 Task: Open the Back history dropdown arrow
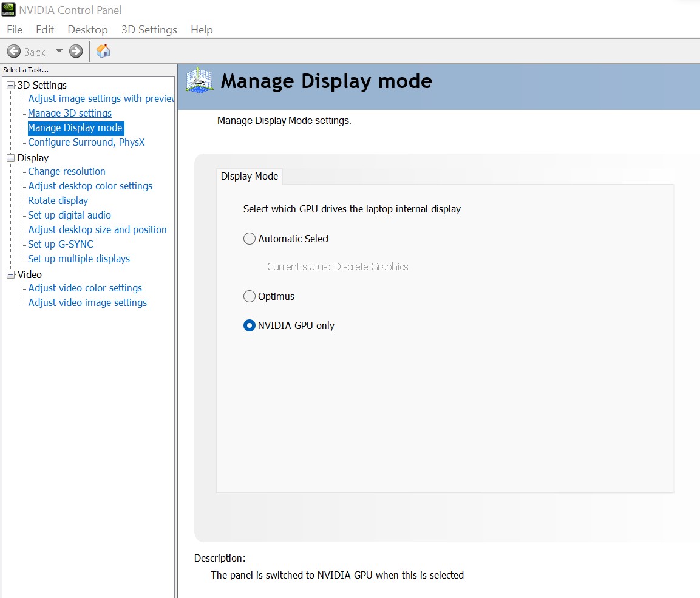(59, 52)
